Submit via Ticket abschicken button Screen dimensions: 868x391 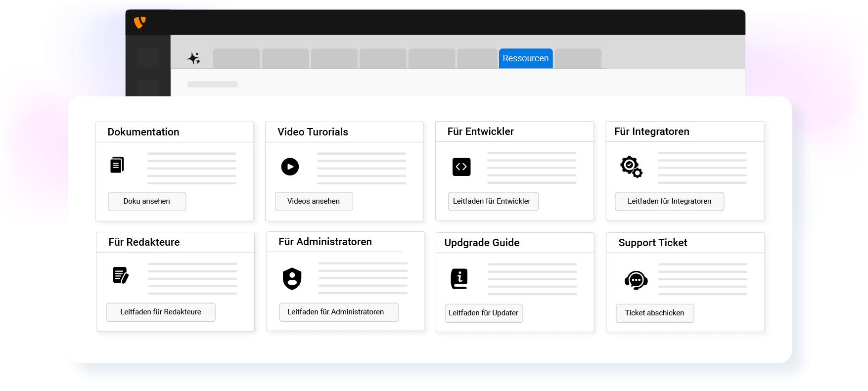(x=655, y=313)
